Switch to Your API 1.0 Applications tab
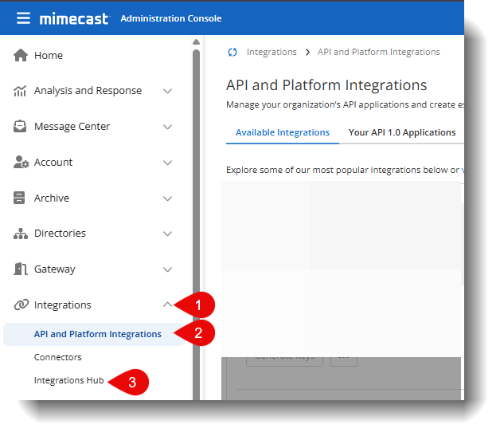 click(402, 132)
